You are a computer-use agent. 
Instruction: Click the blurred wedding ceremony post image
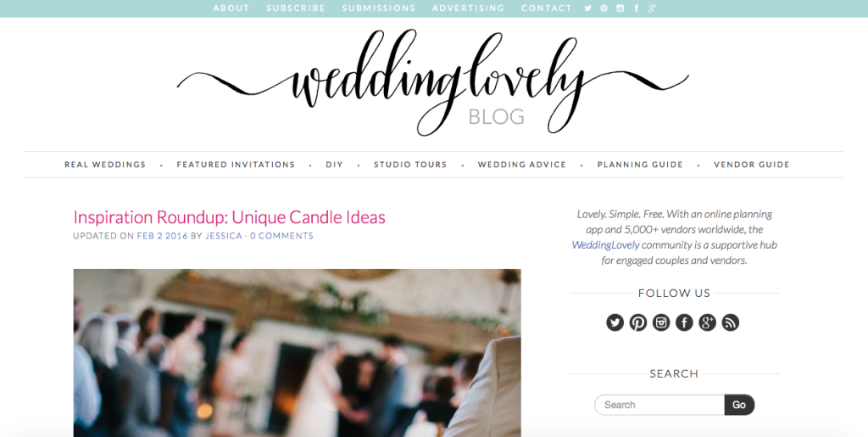[297, 353]
